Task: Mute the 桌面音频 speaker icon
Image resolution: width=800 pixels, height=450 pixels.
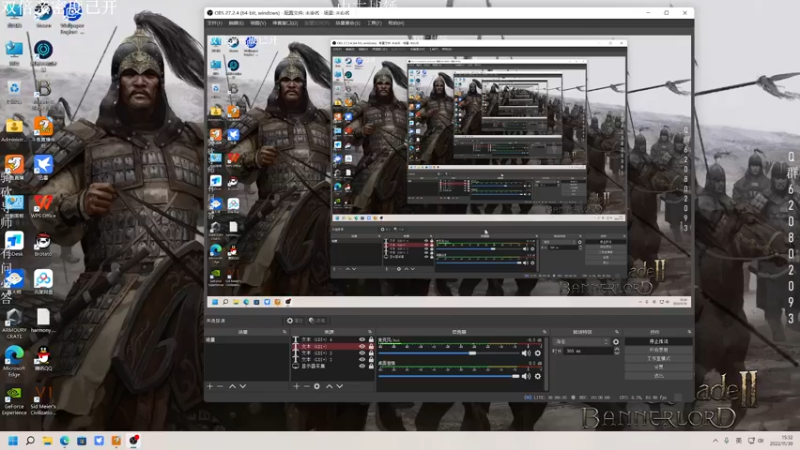Action: click(526, 376)
